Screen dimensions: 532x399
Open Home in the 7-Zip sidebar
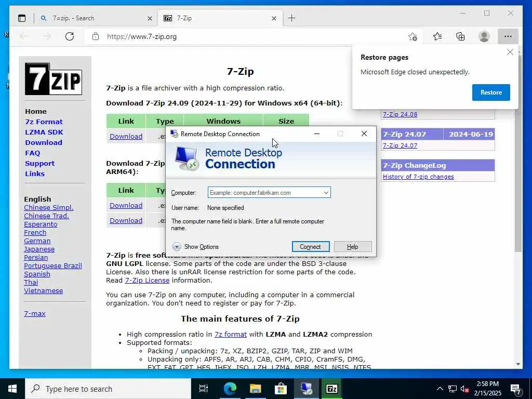(x=36, y=111)
